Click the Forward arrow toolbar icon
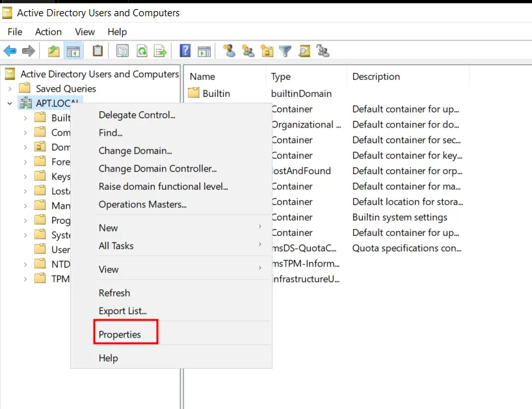Screen dimensions: 532x409 pos(29,51)
